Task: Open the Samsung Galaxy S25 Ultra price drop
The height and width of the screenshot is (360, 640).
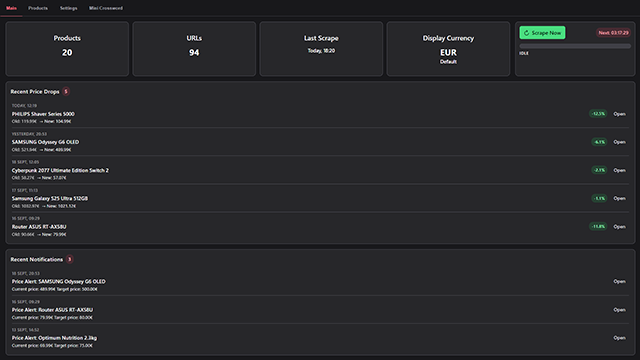Action: 619,198
